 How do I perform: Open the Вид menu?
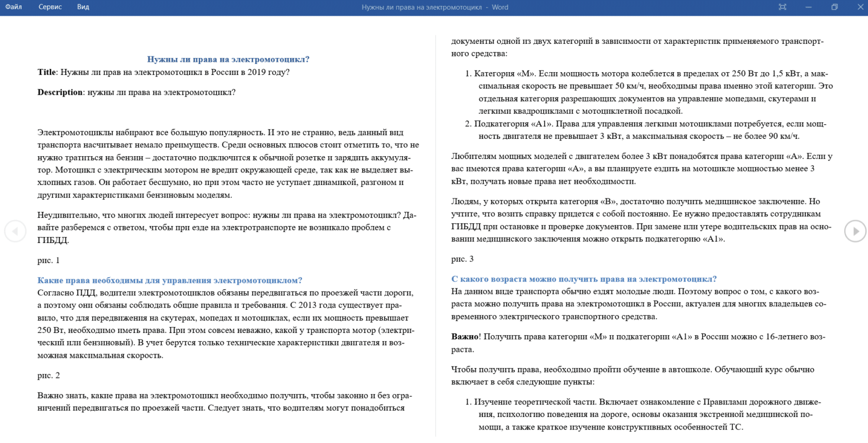click(83, 7)
